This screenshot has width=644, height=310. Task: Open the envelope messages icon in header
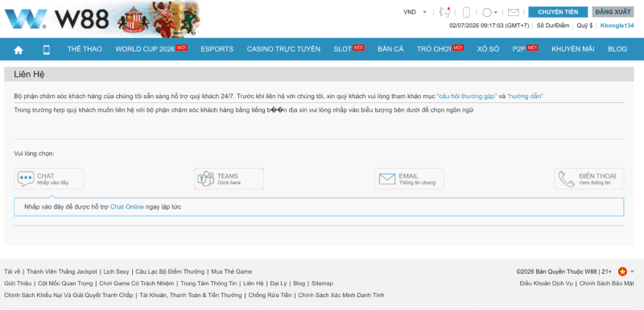pyautogui.click(x=514, y=12)
